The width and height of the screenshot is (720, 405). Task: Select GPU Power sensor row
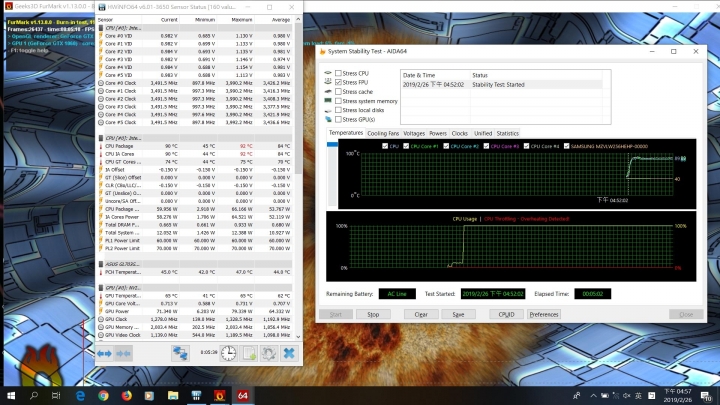tap(195, 311)
